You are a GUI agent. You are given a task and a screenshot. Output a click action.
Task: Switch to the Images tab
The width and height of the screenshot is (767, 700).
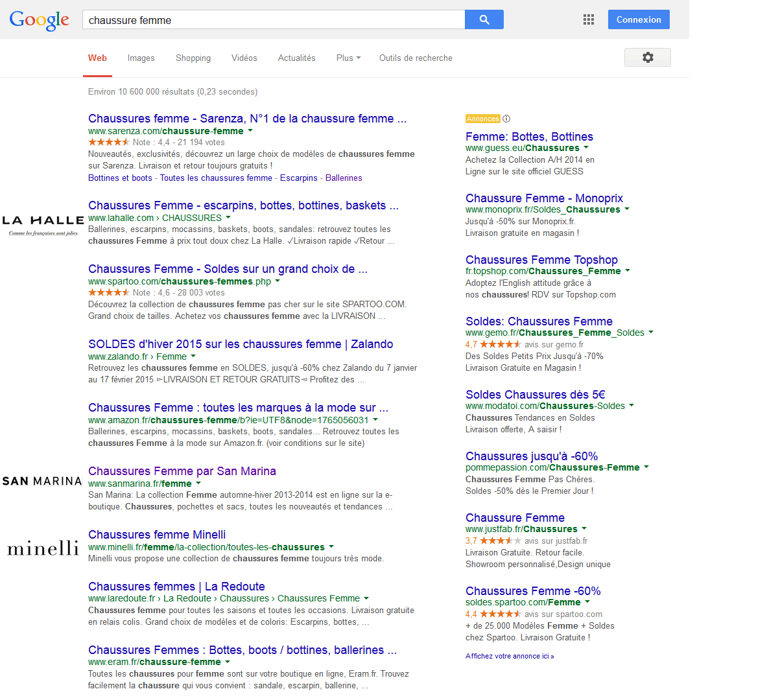(x=141, y=58)
